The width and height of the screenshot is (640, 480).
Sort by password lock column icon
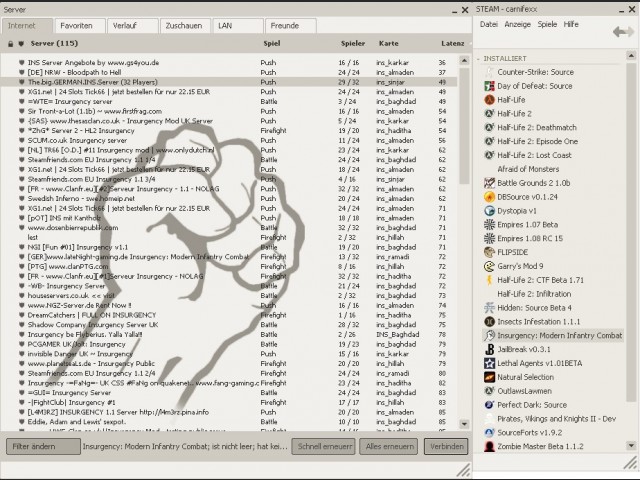(10, 44)
